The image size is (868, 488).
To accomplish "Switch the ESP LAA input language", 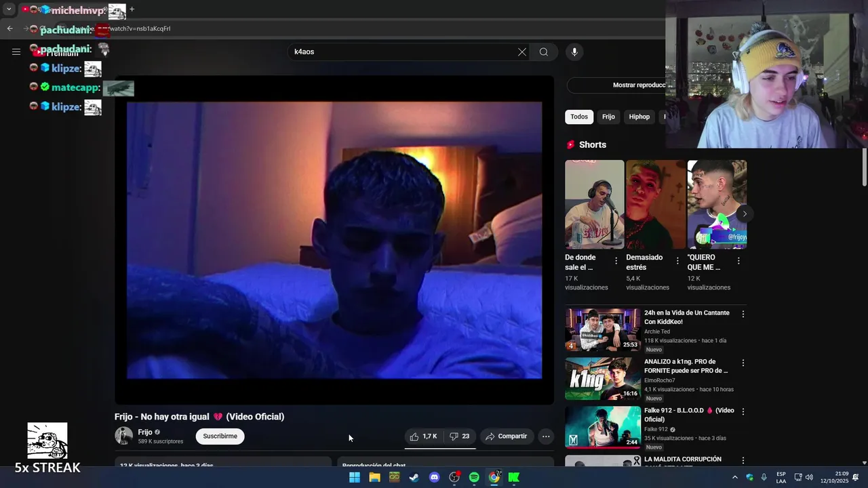I will (x=781, y=477).
